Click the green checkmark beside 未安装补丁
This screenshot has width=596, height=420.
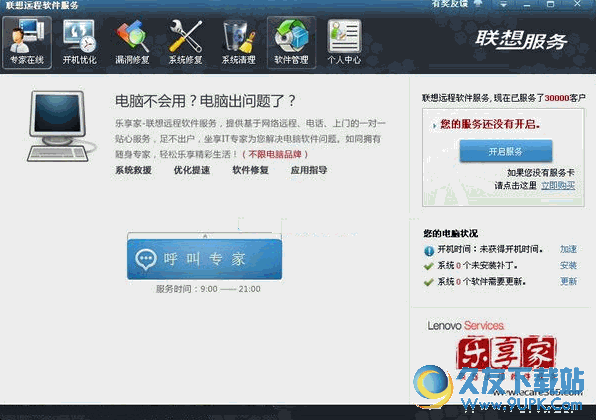tap(429, 266)
